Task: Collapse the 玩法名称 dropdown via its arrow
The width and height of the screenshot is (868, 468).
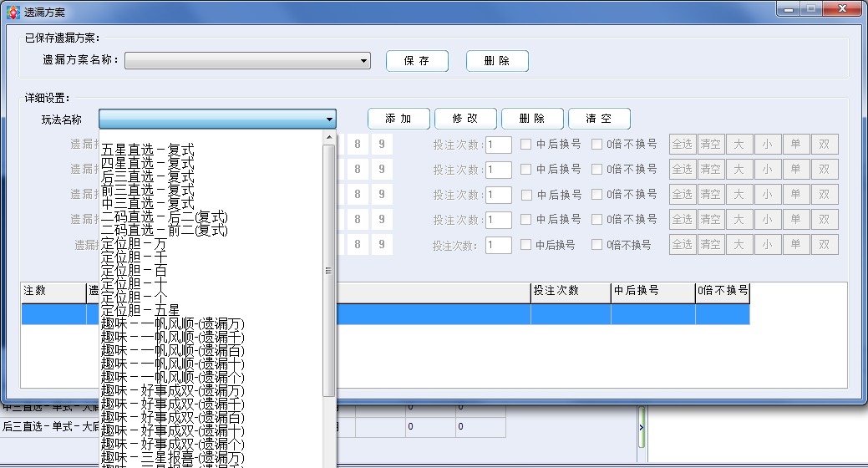Action: [x=330, y=120]
